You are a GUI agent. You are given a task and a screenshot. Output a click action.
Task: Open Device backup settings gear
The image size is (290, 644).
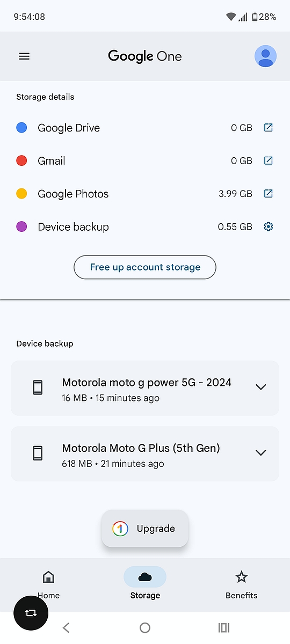[x=269, y=226]
